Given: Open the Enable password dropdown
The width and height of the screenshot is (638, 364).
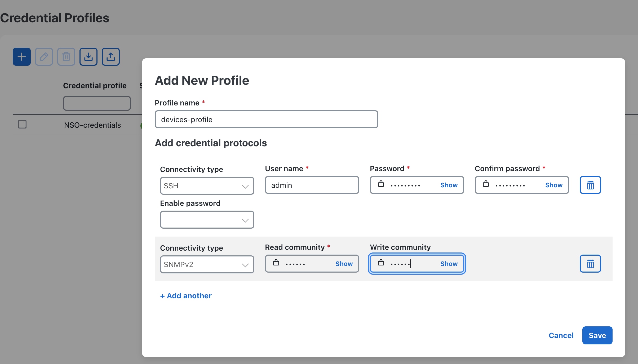Looking at the screenshot, I should pos(207,220).
